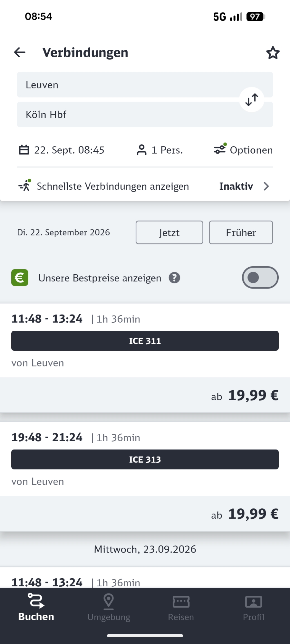Edit the Leuven origin field
The height and width of the screenshot is (644, 290).
129,85
